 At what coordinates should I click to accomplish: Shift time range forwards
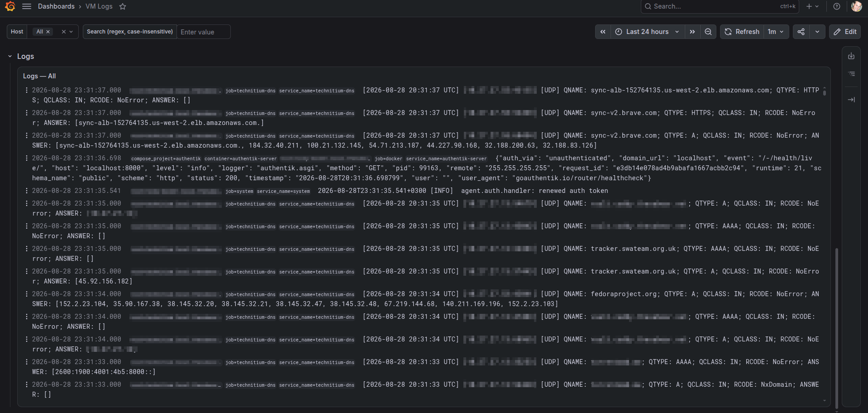(x=692, y=32)
